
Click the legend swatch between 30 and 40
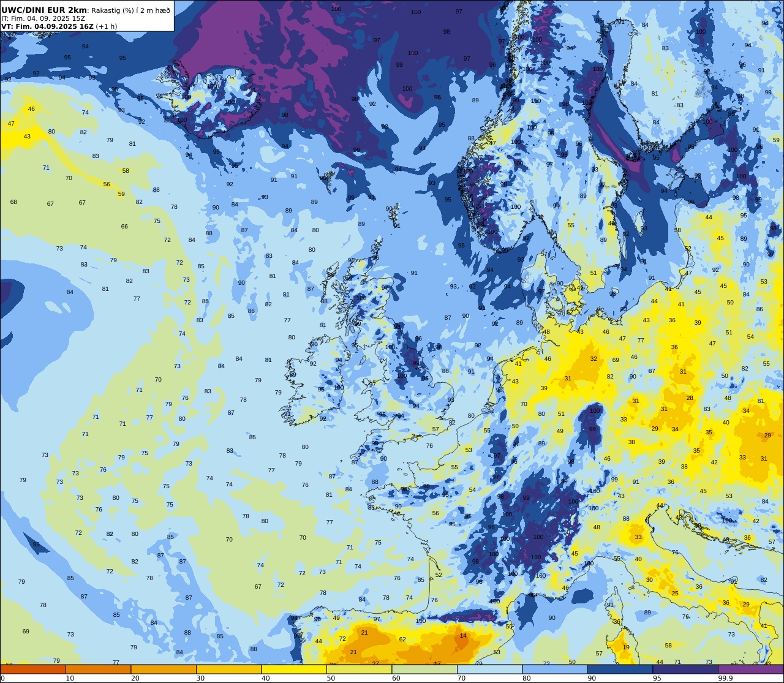click(x=228, y=670)
